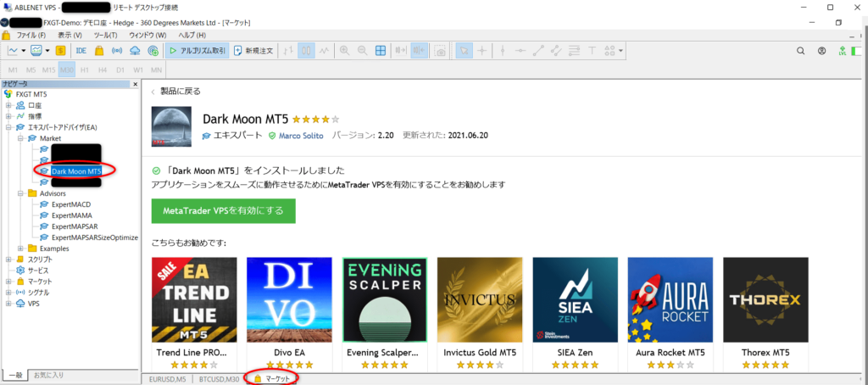The height and width of the screenshot is (385, 868).
Task: Open the dollar-sign symbols icon
Action: (x=60, y=50)
